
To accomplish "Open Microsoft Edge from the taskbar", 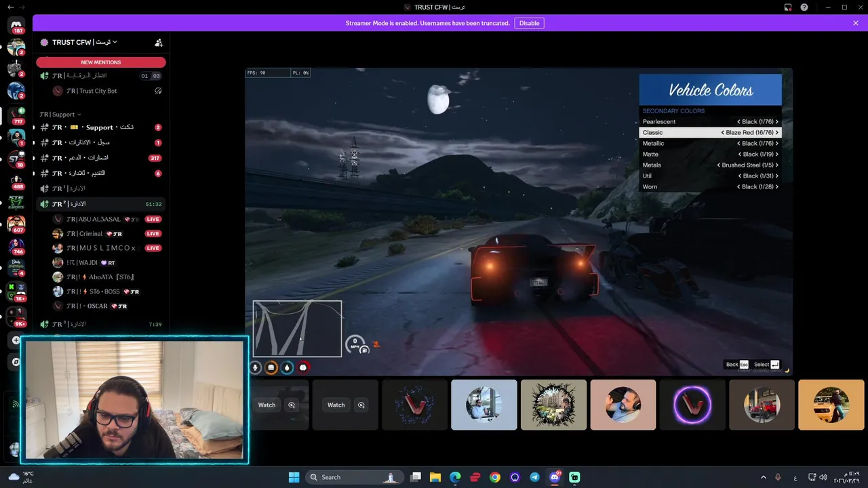I will coord(455,477).
